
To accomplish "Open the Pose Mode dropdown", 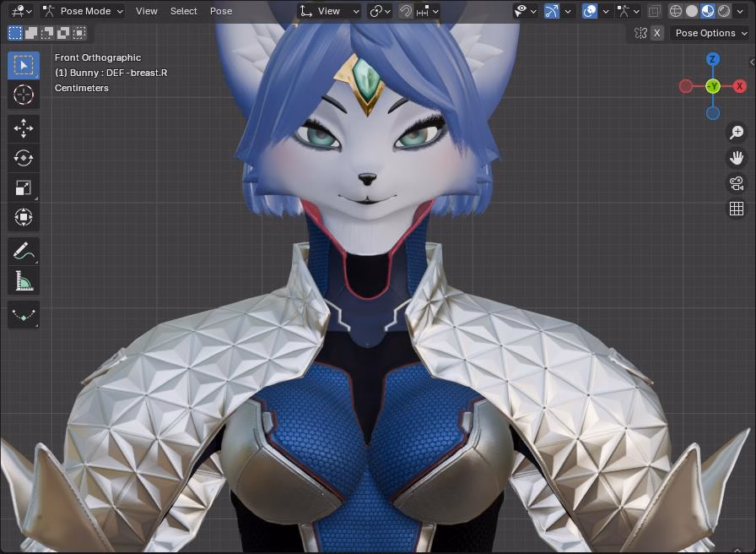I will [x=82, y=11].
